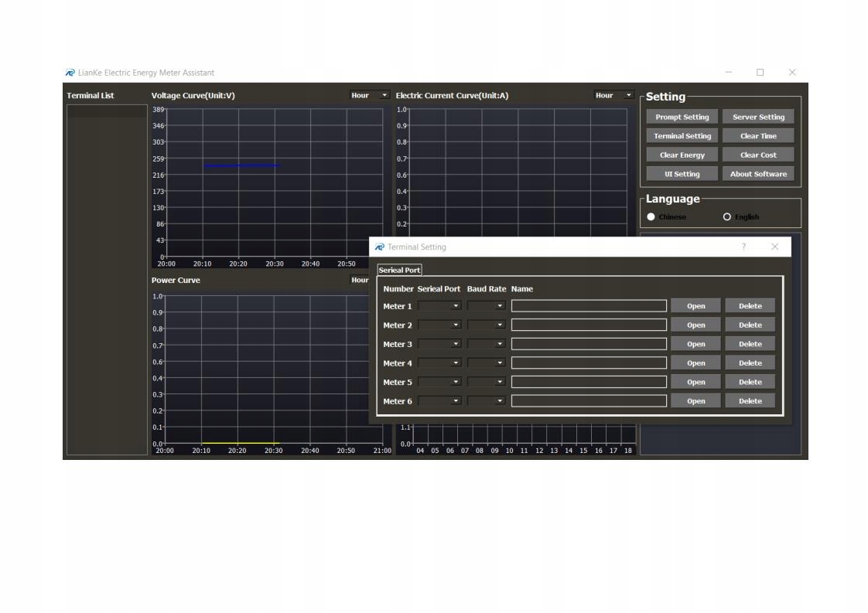The image size is (868, 613).
Task: Click Delete for Meter 5
Action: click(x=750, y=382)
